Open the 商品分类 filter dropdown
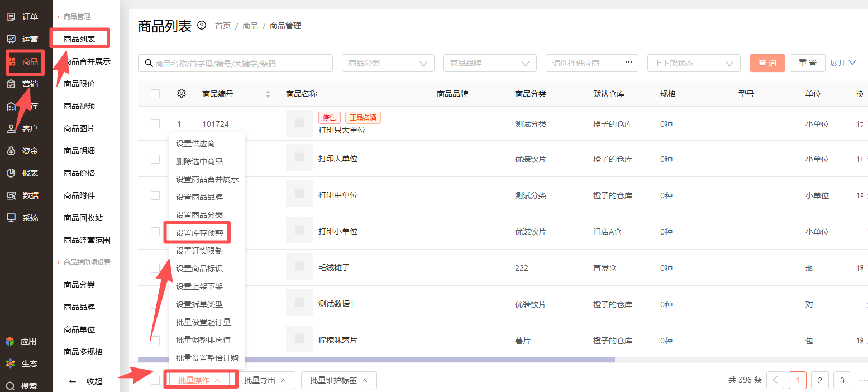Screen dimensions: 868x392 pyautogui.click(x=388, y=63)
